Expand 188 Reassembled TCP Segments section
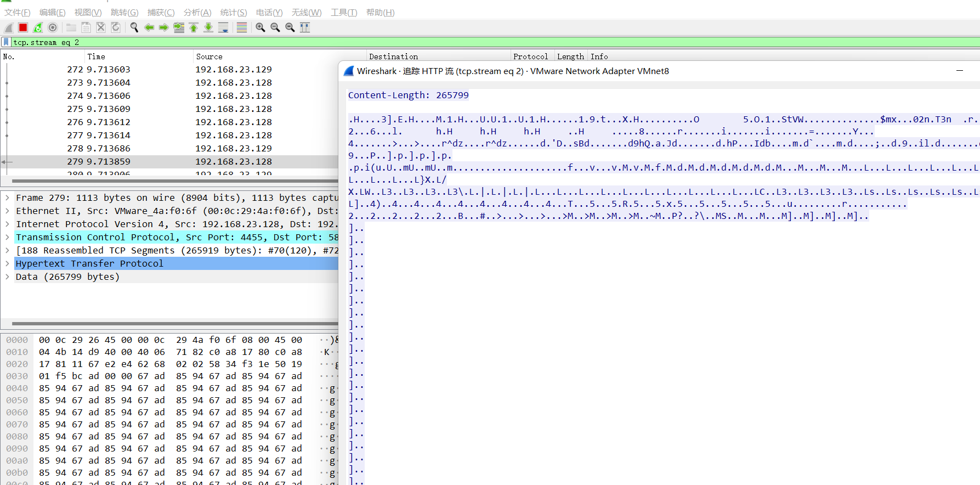980x485 pixels. [7, 250]
